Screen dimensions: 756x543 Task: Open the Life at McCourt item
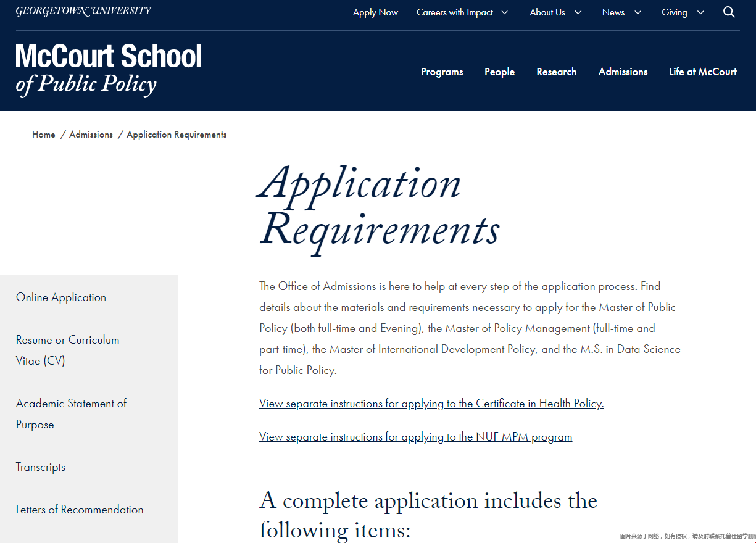[703, 72]
